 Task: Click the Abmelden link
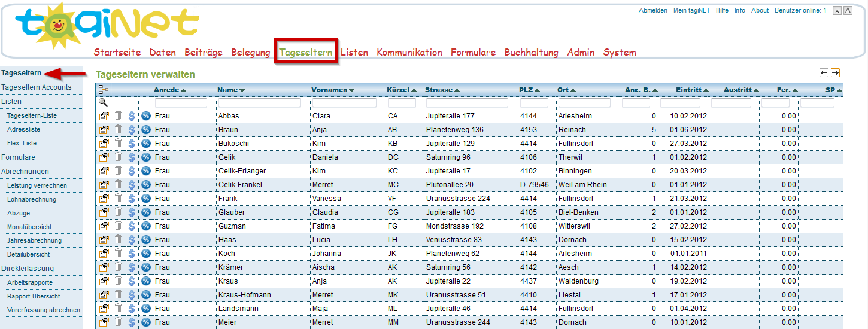click(x=652, y=11)
